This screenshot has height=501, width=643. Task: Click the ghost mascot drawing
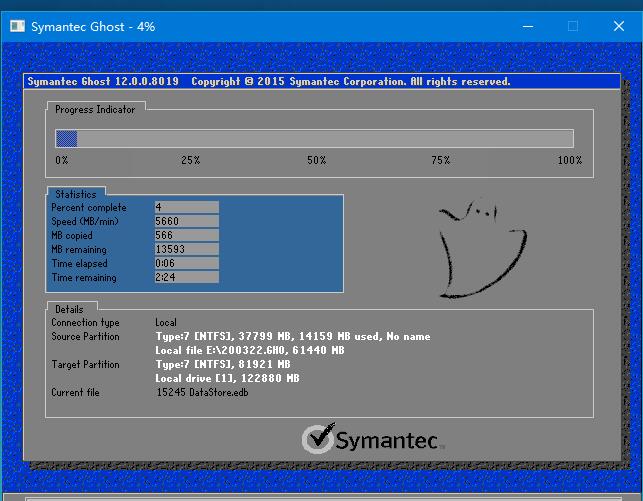[483, 249]
